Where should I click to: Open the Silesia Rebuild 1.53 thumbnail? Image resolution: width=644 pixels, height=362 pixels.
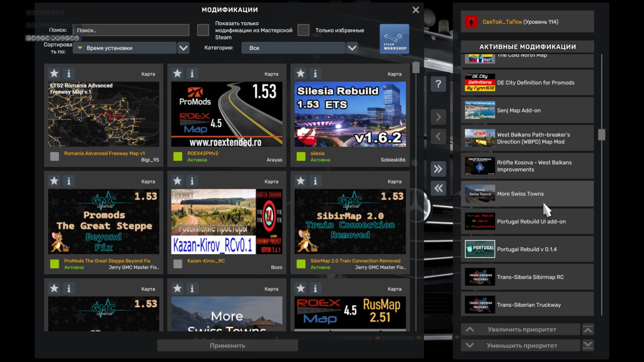[x=350, y=114]
